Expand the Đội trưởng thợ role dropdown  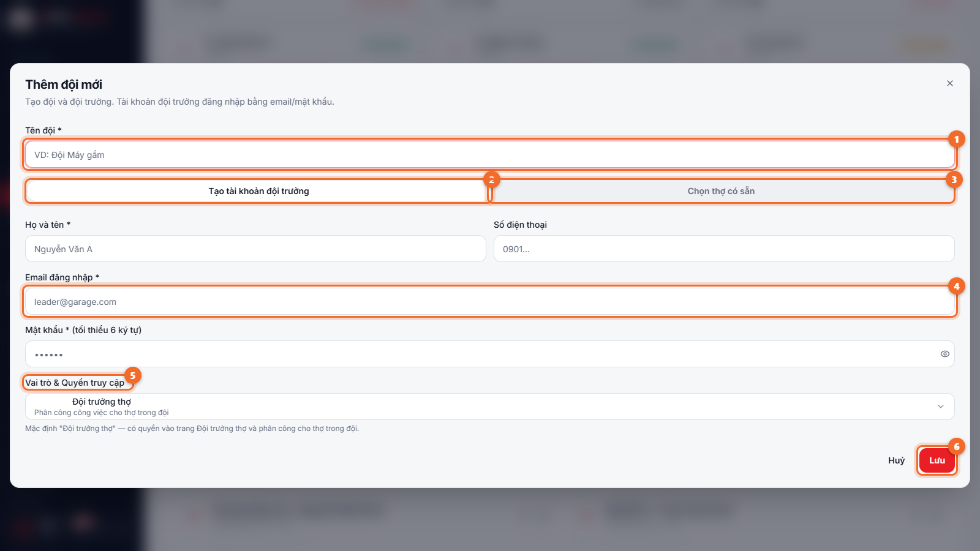490,407
